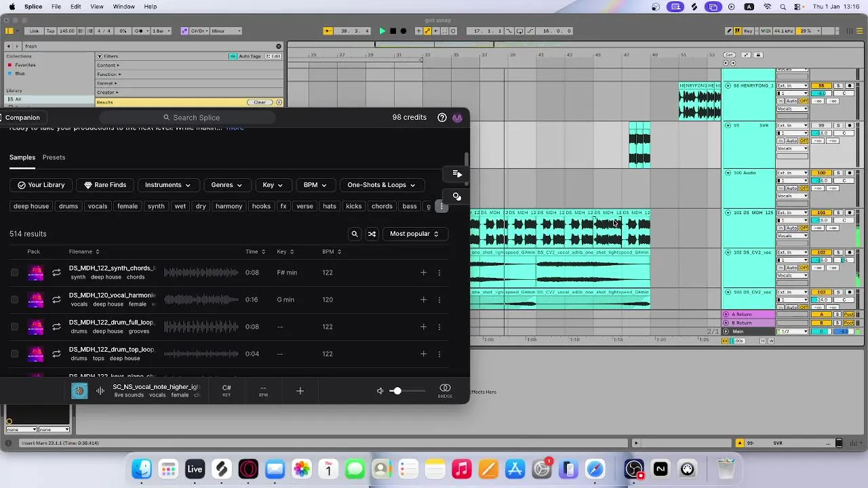The width and height of the screenshot is (868, 488).
Task: Add DS_MDH_122_synth_chords sample with plus icon
Action: 423,272
